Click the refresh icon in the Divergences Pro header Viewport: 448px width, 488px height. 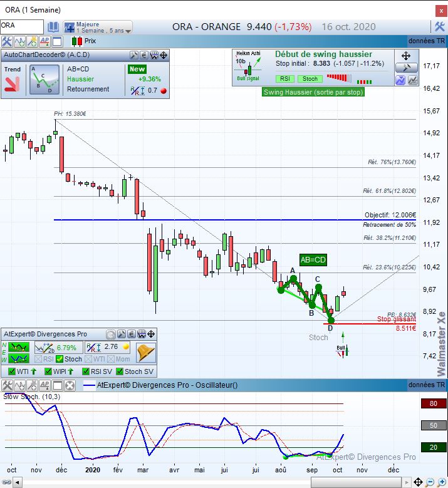(x=111, y=335)
